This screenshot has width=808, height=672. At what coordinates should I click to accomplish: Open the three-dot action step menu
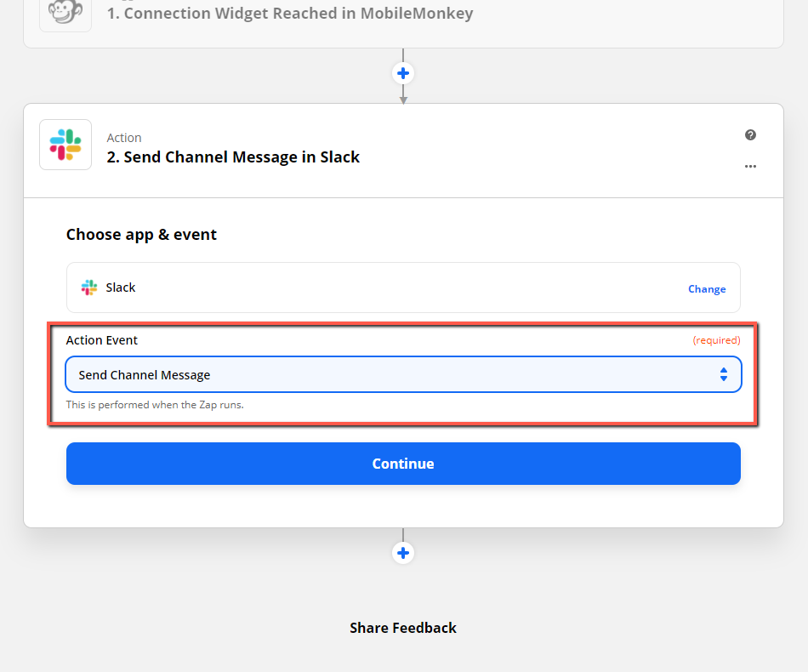tap(750, 167)
